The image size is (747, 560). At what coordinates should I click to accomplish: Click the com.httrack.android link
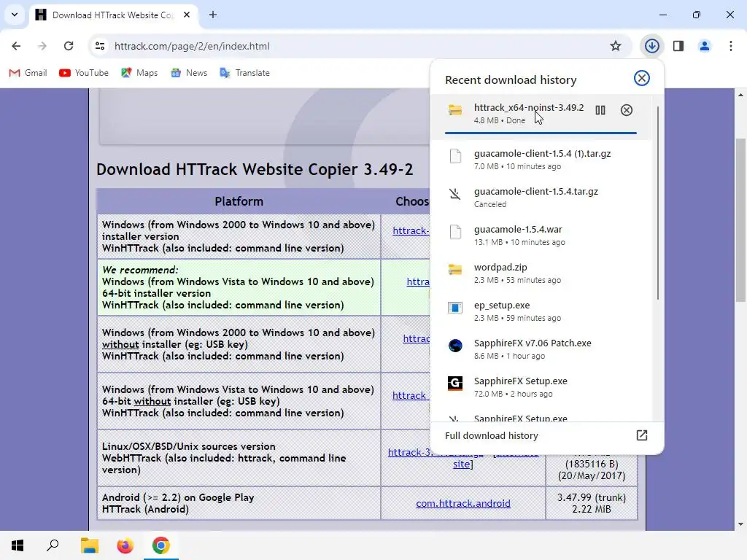click(463, 503)
